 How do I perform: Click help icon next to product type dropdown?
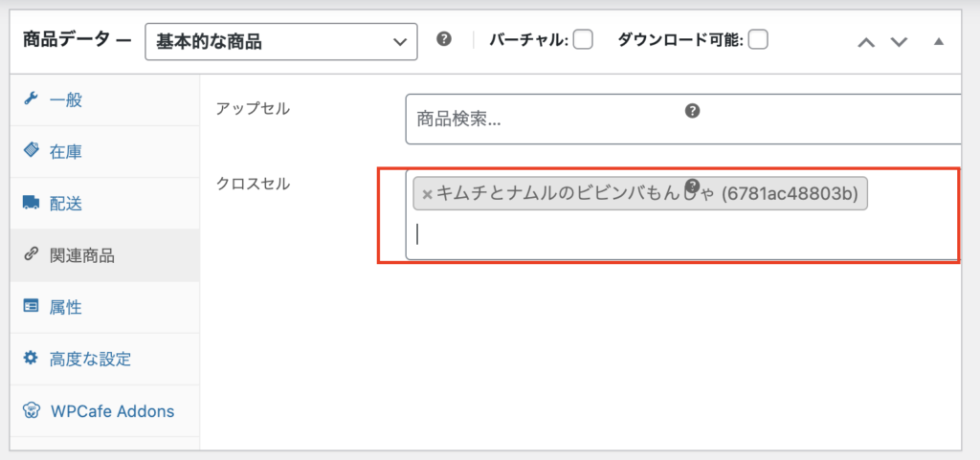click(444, 40)
